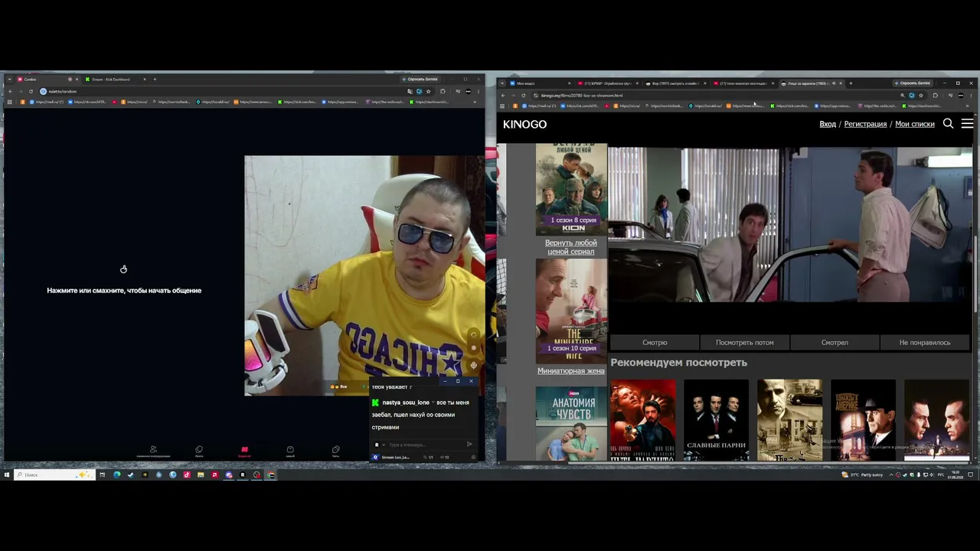
Task: Open Kick chat settings gear
Action: [x=474, y=457]
